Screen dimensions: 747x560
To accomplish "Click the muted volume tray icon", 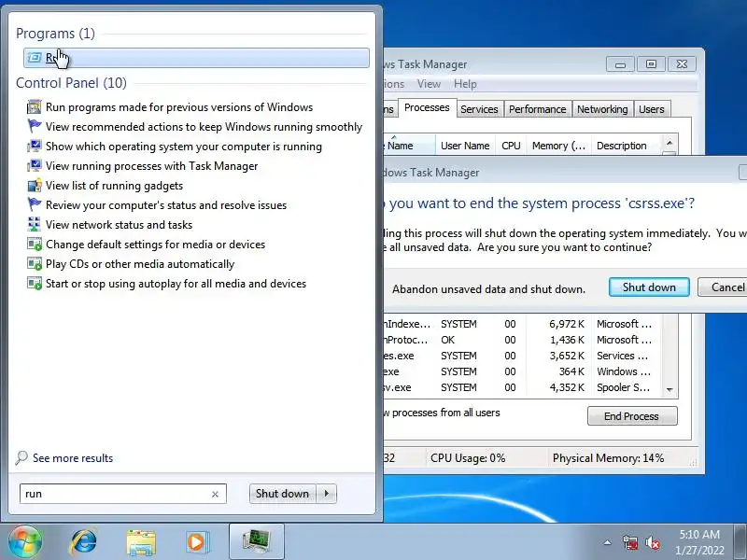I will 652,542.
